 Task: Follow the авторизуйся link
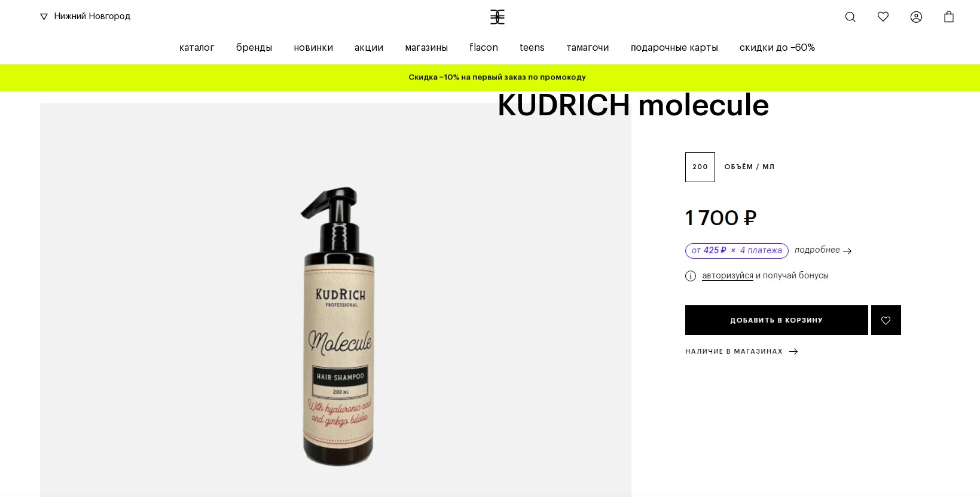[x=728, y=275]
